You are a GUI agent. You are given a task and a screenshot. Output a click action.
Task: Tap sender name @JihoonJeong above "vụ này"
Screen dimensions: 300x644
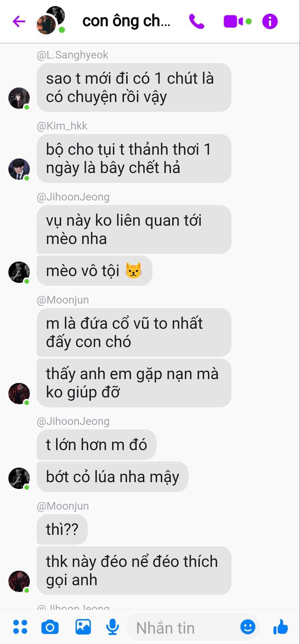point(73,197)
